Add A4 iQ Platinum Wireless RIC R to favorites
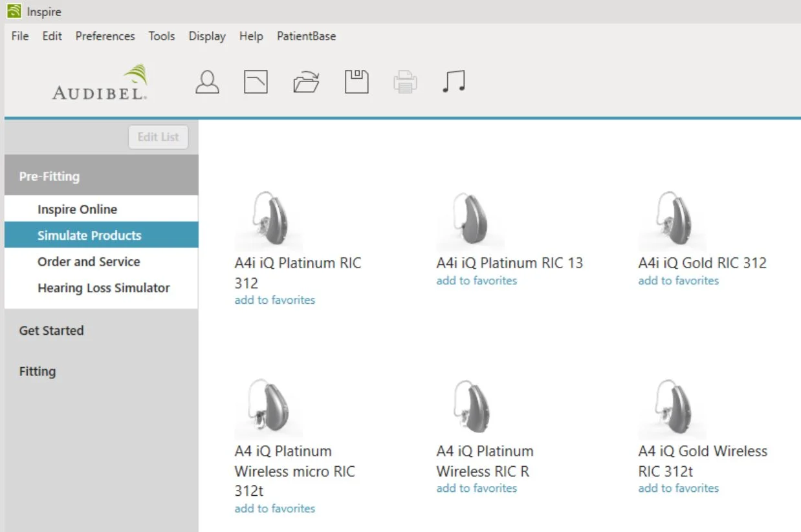The width and height of the screenshot is (801, 532). point(477,489)
